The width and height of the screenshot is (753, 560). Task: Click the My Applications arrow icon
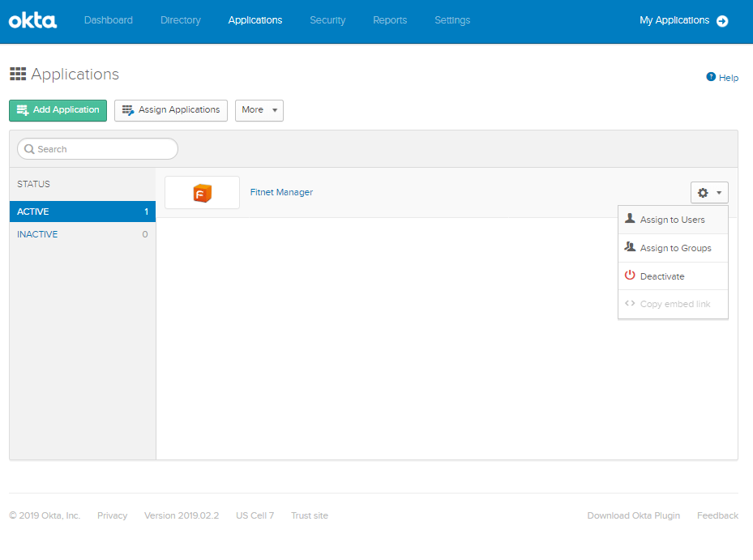click(x=722, y=21)
